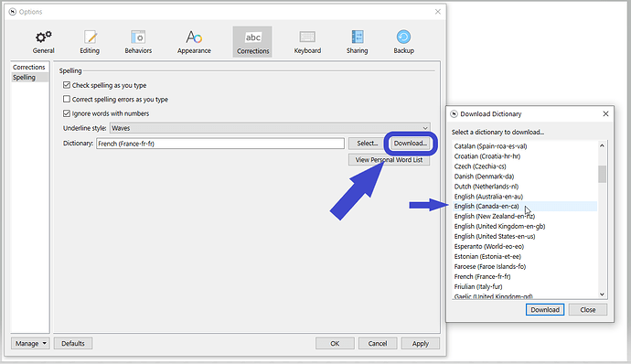Image resolution: width=631 pixels, height=364 pixels.
Task: Click the Apply button
Action: (420, 344)
